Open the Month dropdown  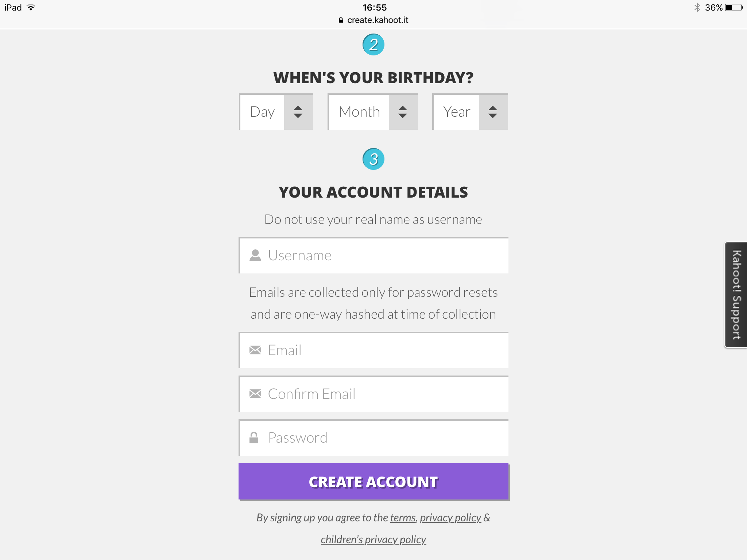coord(373,112)
